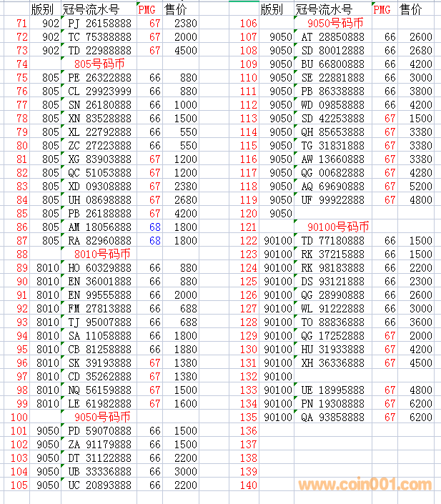This screenshot has width=441, height=504.
Task: Select the "90100" cell in row 132
Action: [x=278, y=376]
